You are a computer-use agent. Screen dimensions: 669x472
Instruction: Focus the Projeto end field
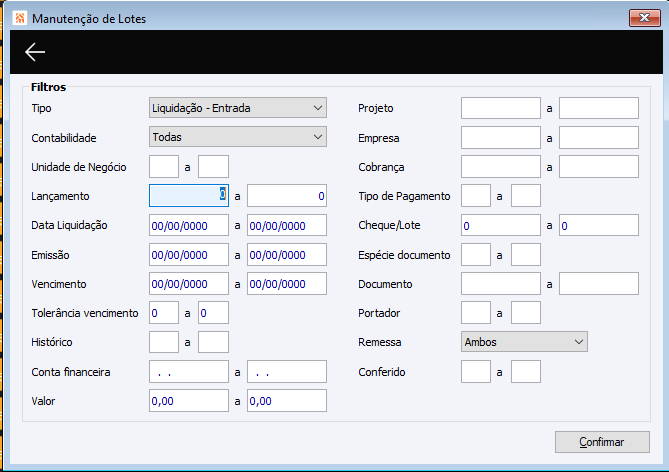pyautogui.click(x=599, y=108)
